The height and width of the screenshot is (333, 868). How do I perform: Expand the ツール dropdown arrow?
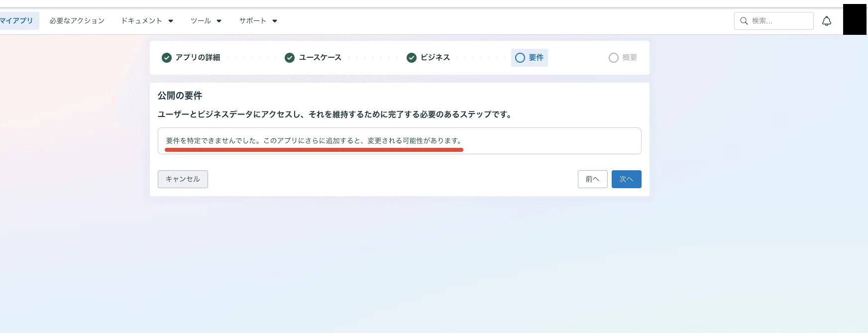tap(219, 21)
